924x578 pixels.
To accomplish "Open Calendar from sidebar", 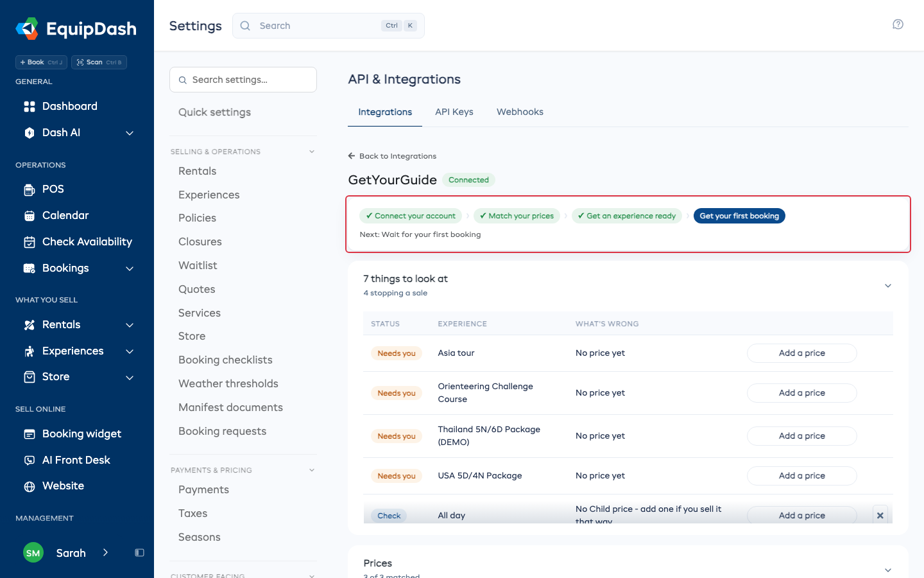I will click(65, 216).
